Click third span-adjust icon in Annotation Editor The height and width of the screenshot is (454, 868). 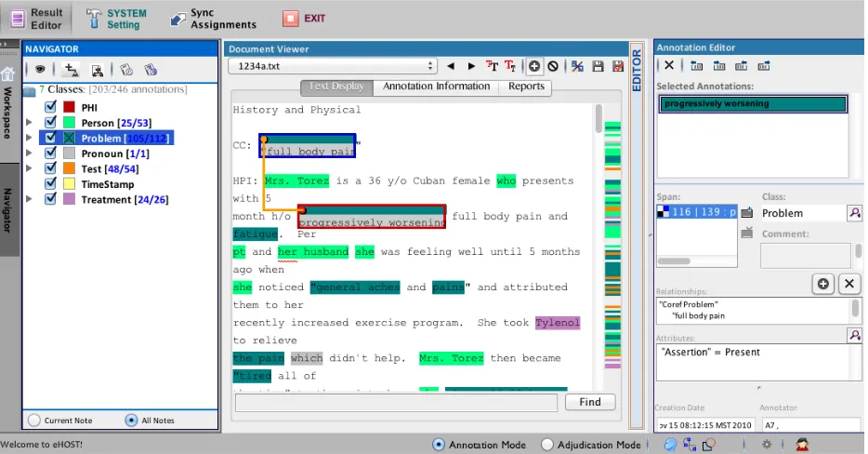point(741,66)
